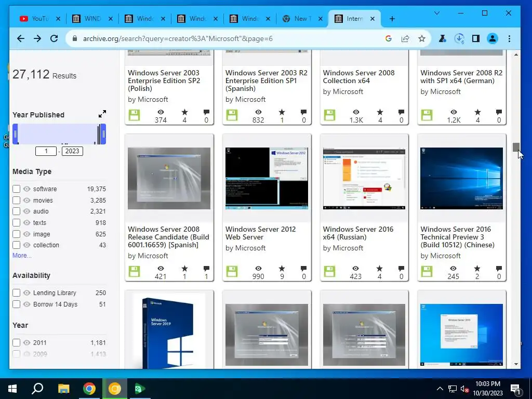The width and height of the screenshot is (532, 399).
Task: Open the flask extension icon
Action: point(442,38)
